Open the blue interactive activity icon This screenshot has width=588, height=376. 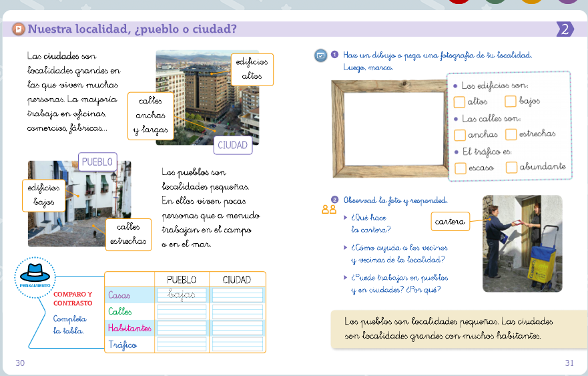click(x=320, y=56)
